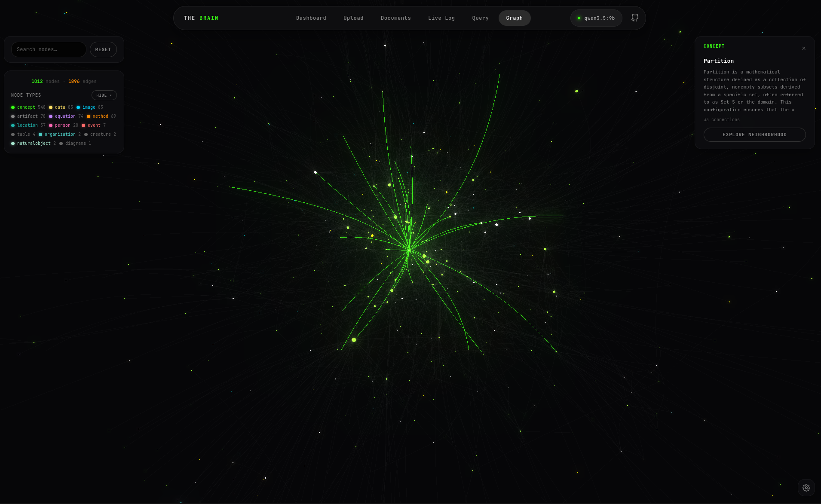
Task: Close the Partition concept panel
Action: tap(803, 49)
